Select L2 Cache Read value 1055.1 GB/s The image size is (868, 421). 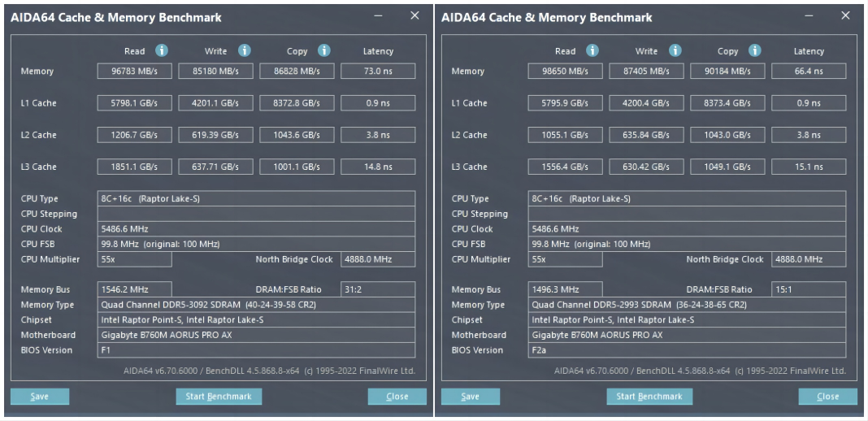565,135
